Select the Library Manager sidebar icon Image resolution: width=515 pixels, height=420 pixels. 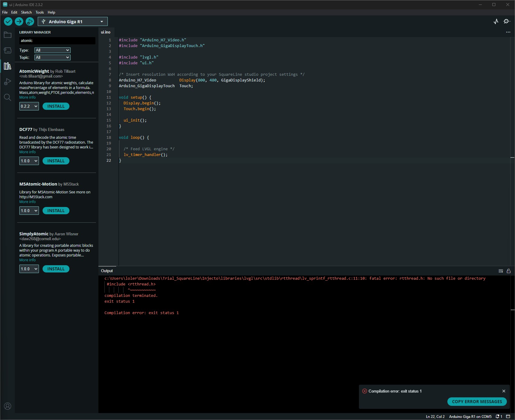[8, 66]
